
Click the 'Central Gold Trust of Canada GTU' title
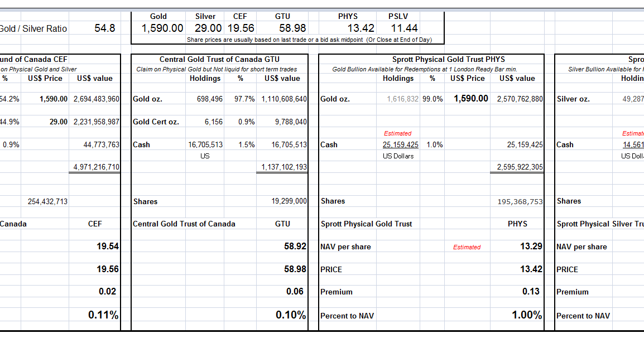[x=219, y=59]
